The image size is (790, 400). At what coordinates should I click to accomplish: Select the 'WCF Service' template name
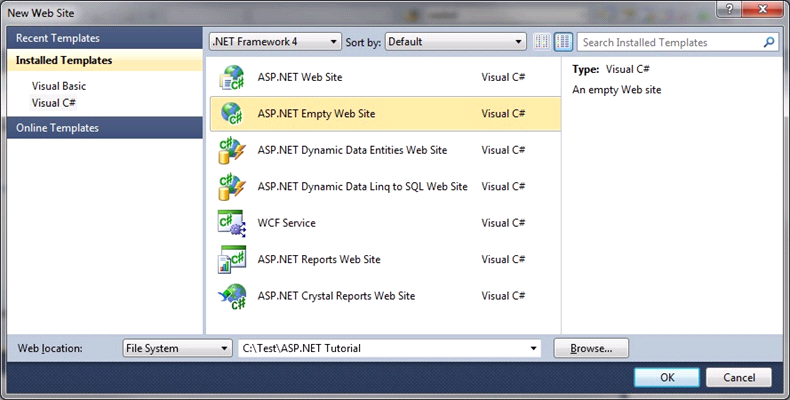click(286, 223)
